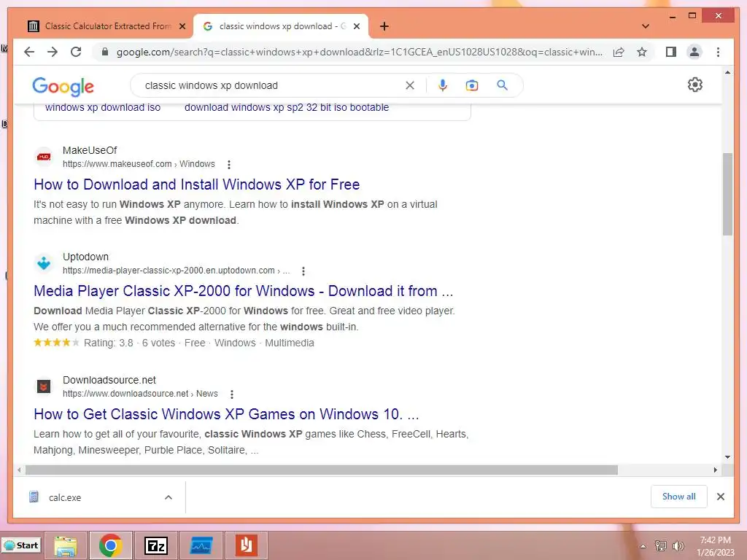747x560 pixels.
Task: Search related: windows xp download iso
Action: (x=103, y=108)
